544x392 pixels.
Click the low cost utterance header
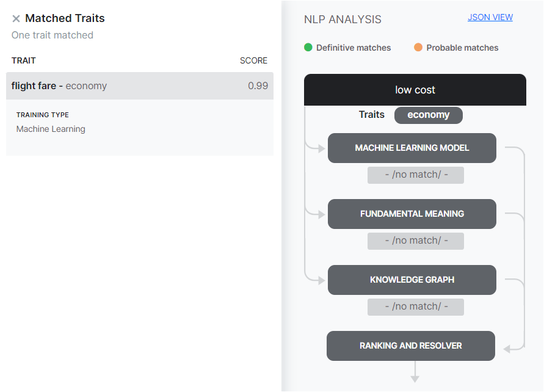pyautogui.click(x=415, y=90)
